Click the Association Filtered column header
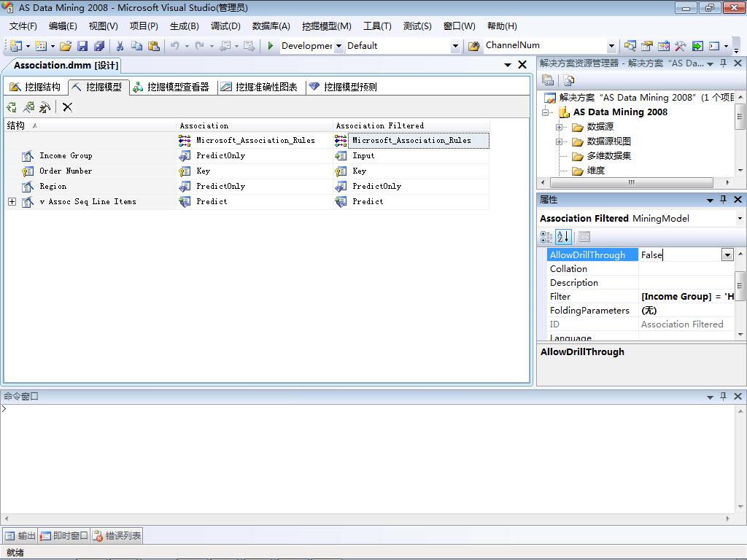 pyautogui.click(x=411, y=125)
